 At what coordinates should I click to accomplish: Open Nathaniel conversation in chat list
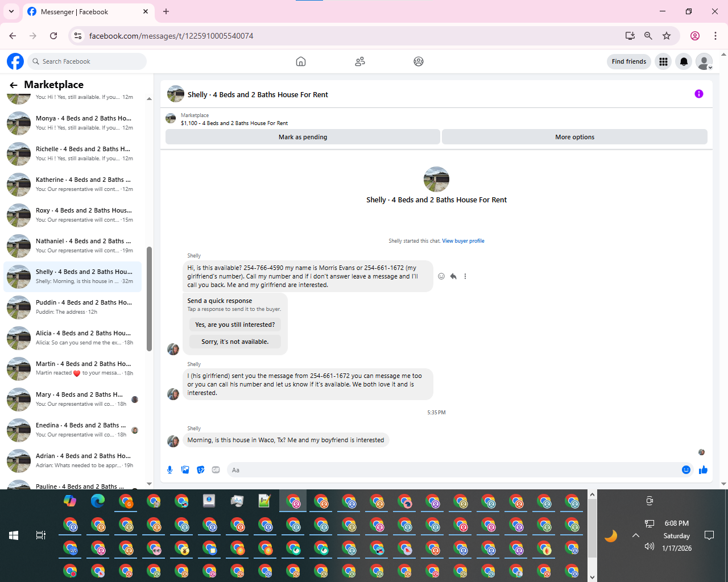(72, 246)
